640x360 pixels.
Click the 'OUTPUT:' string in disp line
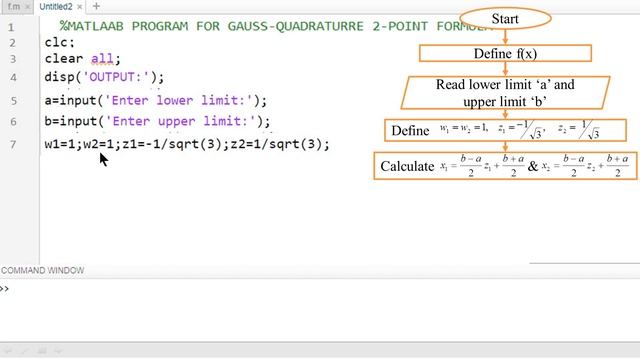[x=116, y=77]
